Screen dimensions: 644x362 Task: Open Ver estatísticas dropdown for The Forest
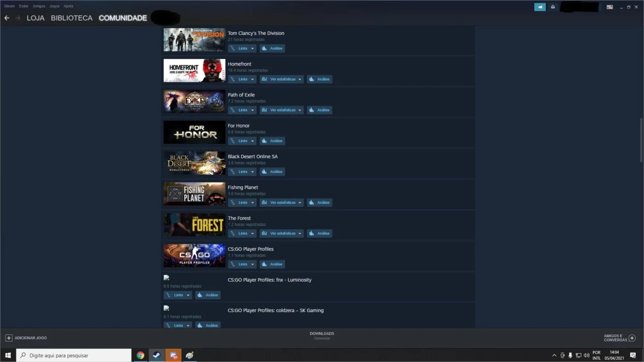[282, 233]
